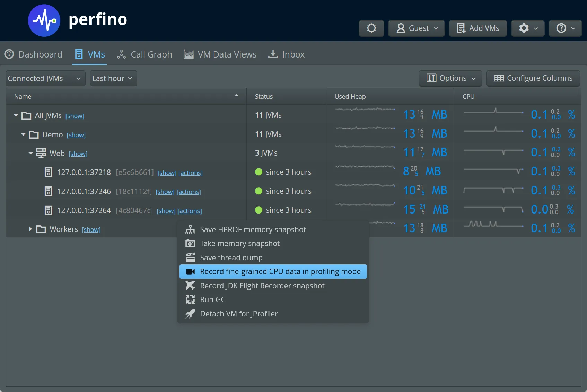This screenshot has width=587, height=392.
Task: Click show link next to Demo group
Action: (76, 135)
